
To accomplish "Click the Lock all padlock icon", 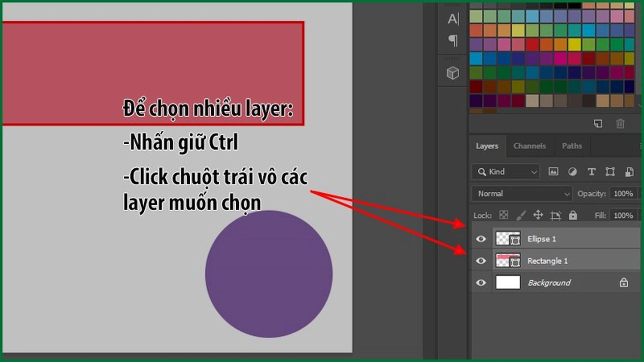I will [573, 215].
